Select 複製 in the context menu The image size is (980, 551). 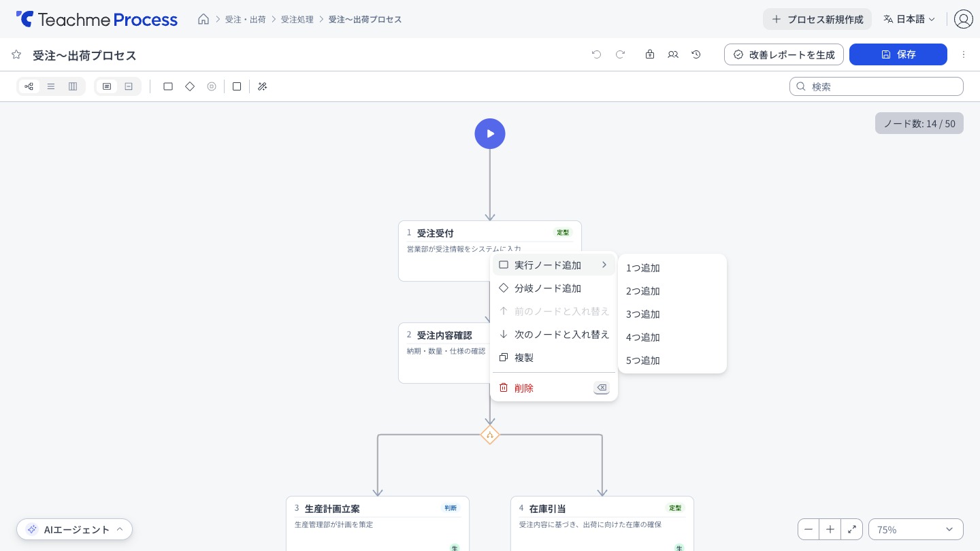click(554, 357)
